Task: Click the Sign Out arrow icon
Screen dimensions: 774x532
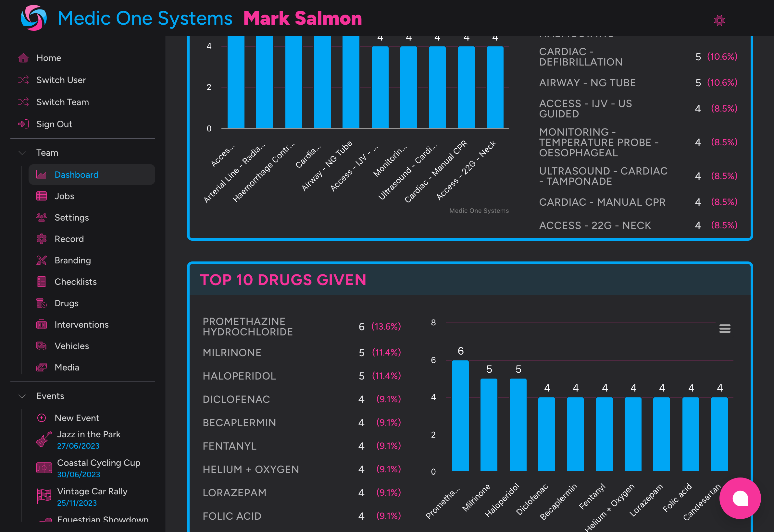Action: (x=23, y=124)
